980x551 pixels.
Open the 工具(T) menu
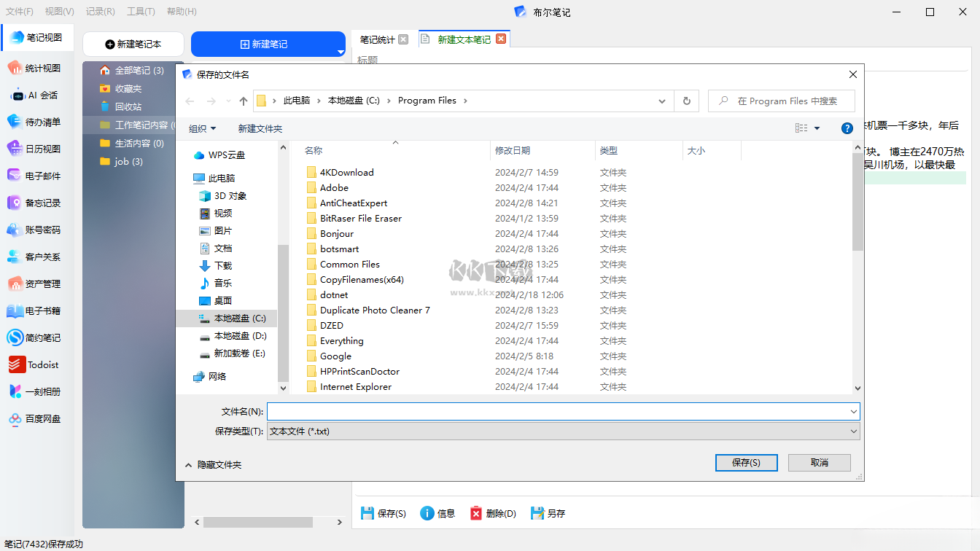tap(141, 12)
